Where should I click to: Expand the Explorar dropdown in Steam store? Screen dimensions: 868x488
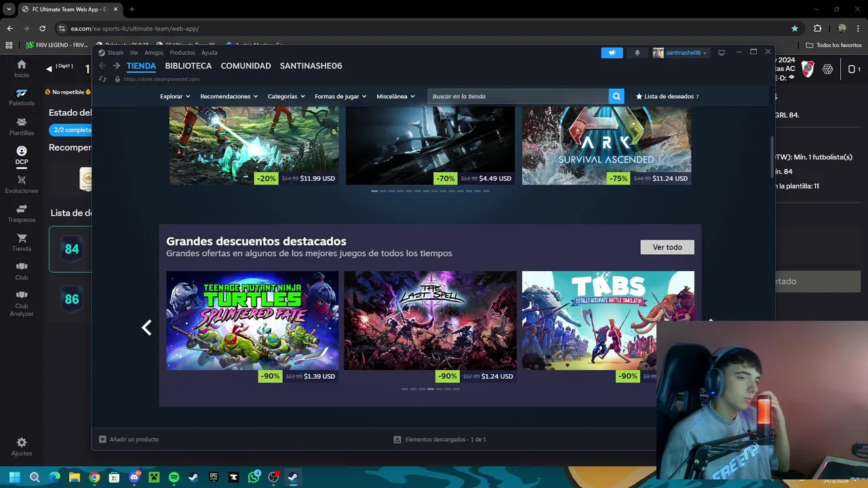click(175, 96)
